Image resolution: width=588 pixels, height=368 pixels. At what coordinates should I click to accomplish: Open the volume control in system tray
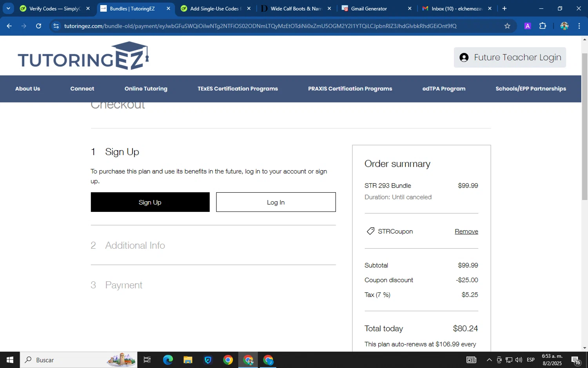[x=519, y=360]
